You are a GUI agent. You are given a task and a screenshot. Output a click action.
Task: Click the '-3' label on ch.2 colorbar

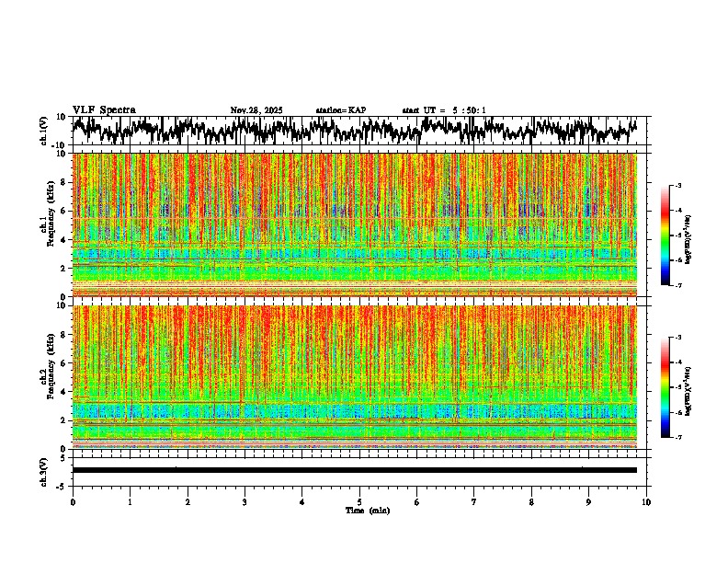point(677,338)
